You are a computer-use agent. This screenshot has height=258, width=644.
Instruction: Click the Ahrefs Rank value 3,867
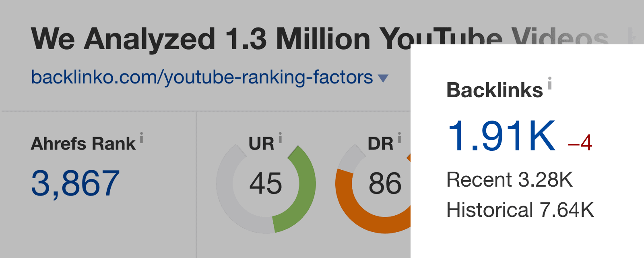tap(75, 183)
